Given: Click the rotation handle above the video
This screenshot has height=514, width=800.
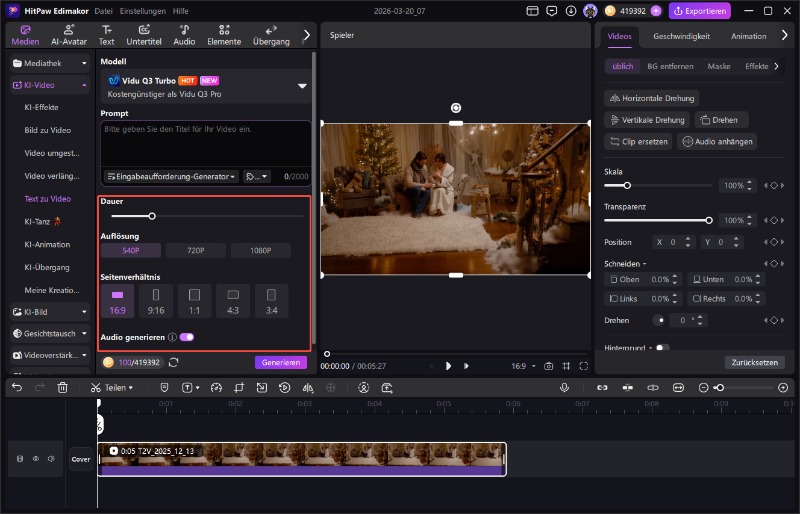Looking at the screenshot, I should pos(456,108).
